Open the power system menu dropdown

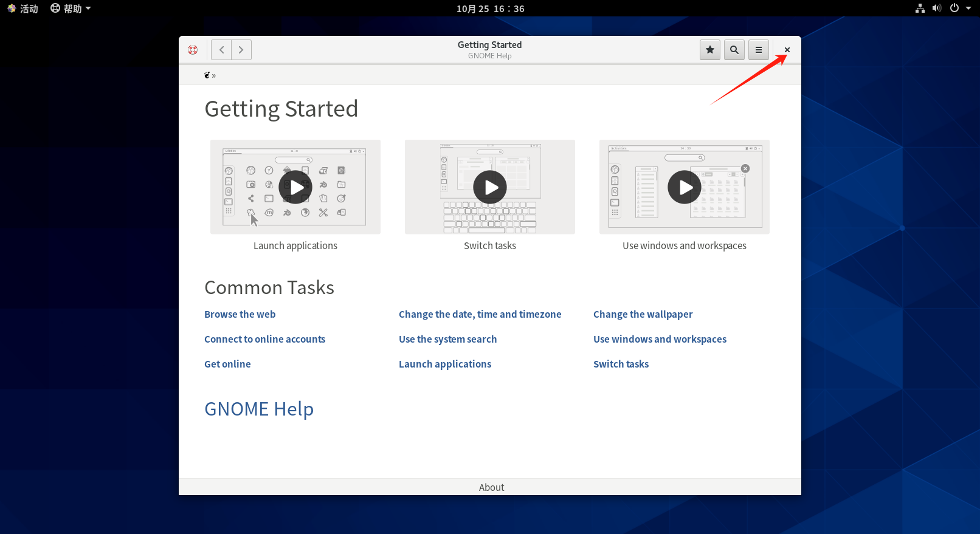[961, 9]
